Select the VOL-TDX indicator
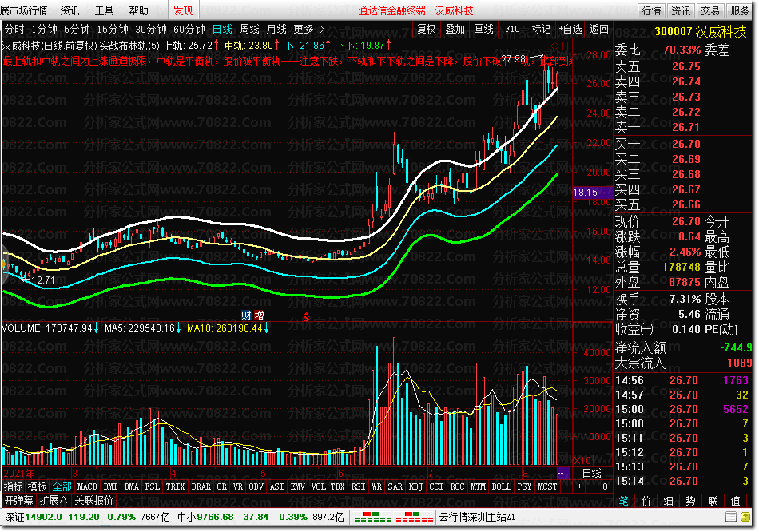This screenshot has width=759, height=532. click(x=328, y=486)
